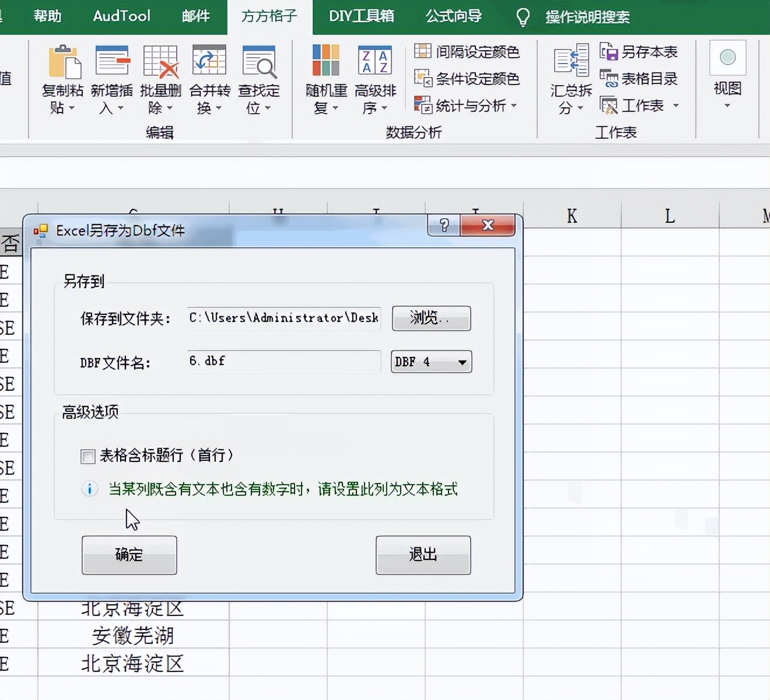Click the 确定 button to export
Viewport: 770px width, 700px height.
129,555
